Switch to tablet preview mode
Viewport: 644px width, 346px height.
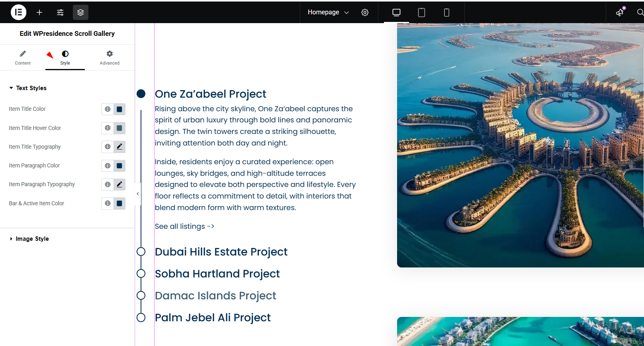(x=421, y=12)
